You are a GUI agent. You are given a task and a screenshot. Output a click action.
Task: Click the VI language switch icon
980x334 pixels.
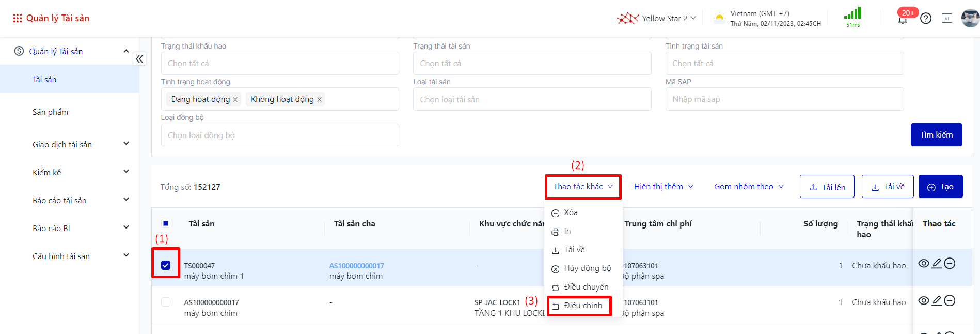(947, 18)
